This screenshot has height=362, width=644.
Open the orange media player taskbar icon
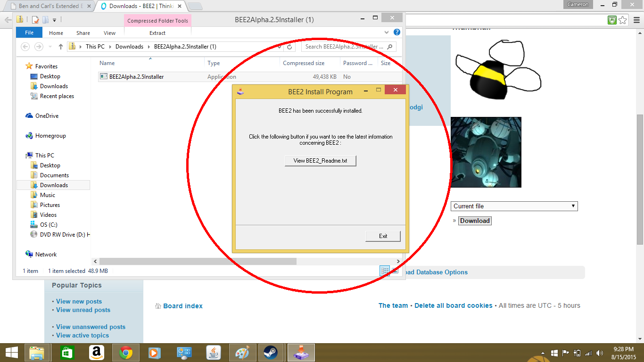tap(154, 353)
